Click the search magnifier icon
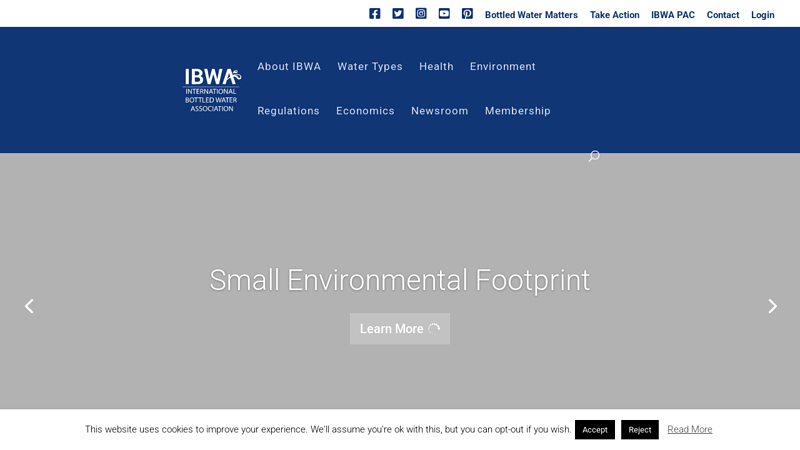 tap(594, 156)
